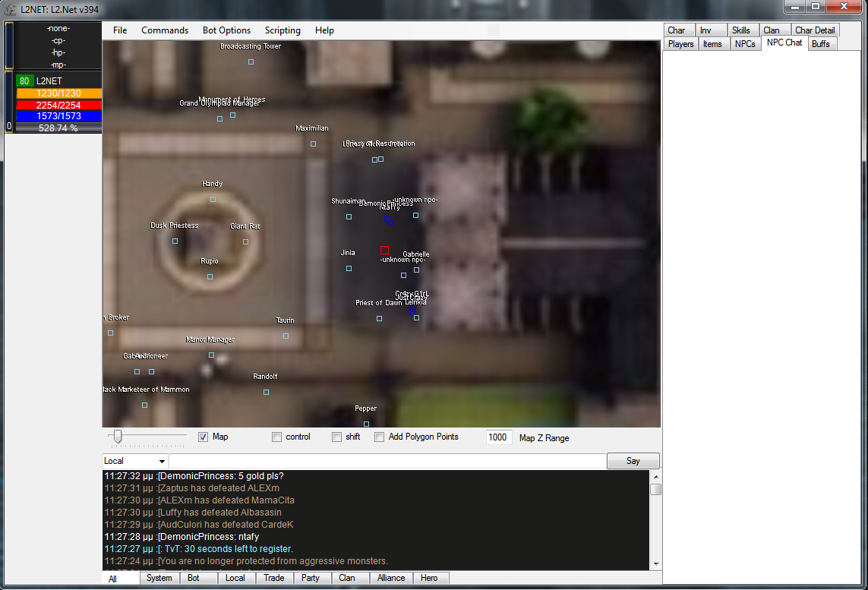Select the Maximilian NPC marker
This screenshot has width=868, height=590.
314,144
